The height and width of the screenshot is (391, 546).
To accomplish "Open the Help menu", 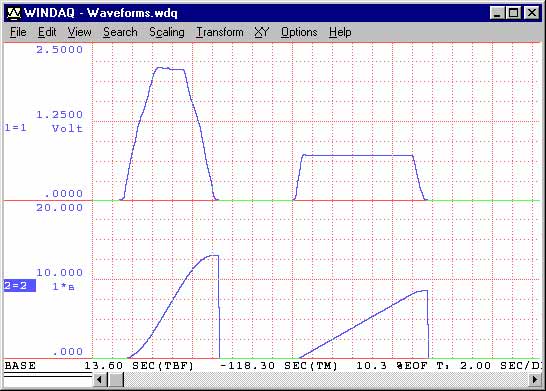I will click(x=340, y=32).
